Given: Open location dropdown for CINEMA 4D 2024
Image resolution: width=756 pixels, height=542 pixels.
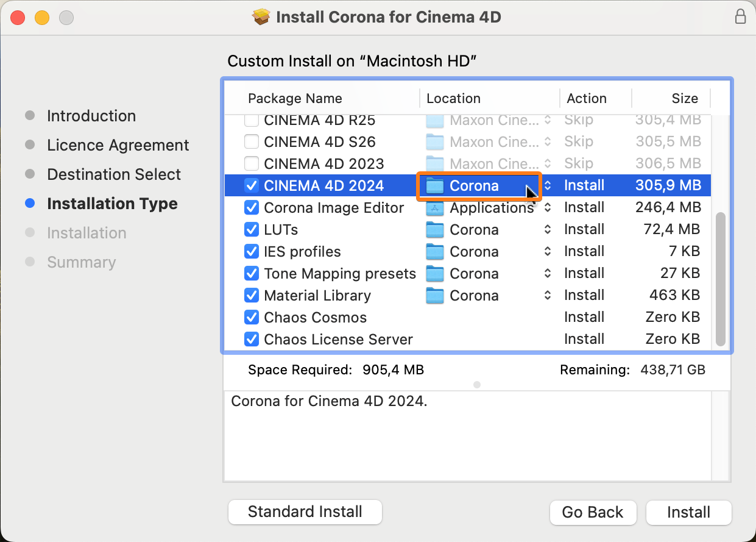Looking at the screenshot, I should click(x=548, y=186).
